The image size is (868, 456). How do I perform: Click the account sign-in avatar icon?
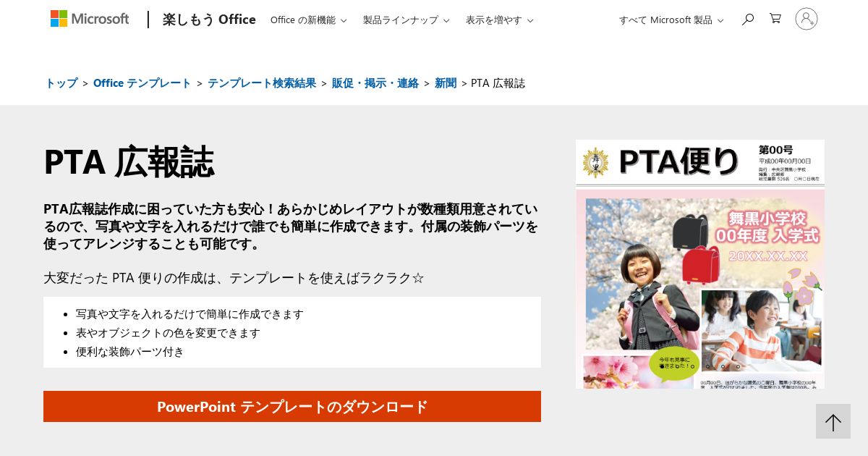806,19
